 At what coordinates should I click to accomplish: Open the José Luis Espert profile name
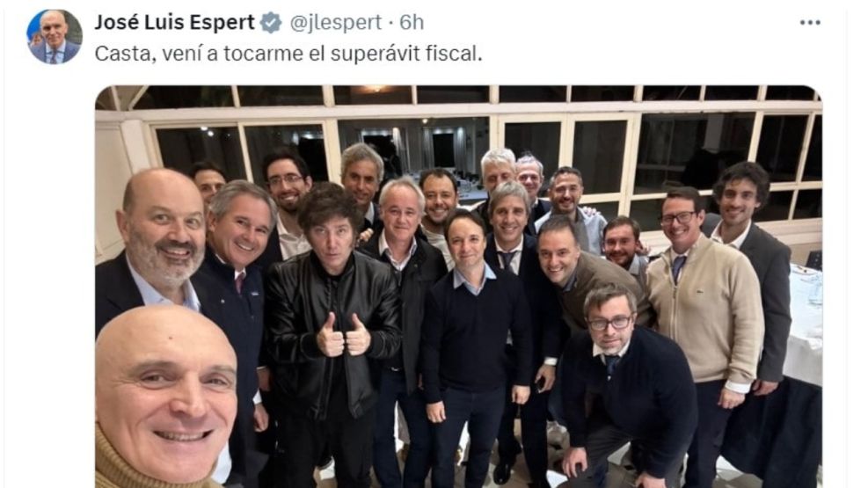pos(174,22)
